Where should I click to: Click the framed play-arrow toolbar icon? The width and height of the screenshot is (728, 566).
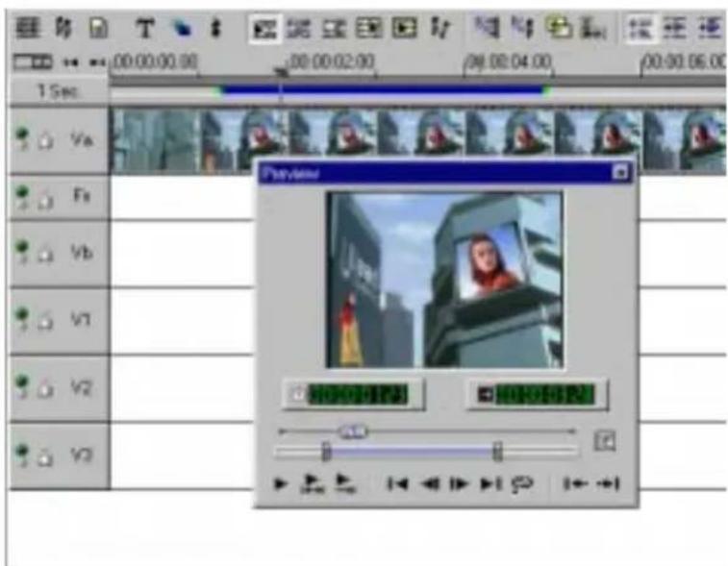click(405, 28)
